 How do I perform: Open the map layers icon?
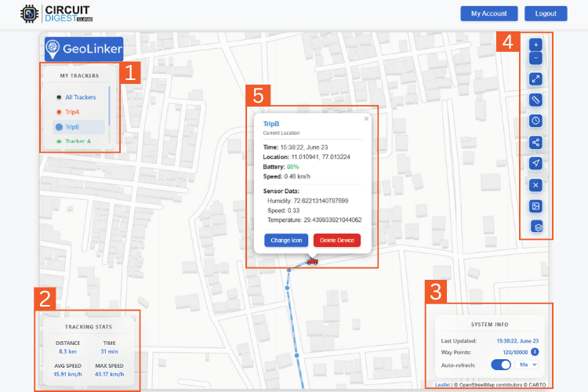pos(537,227)
